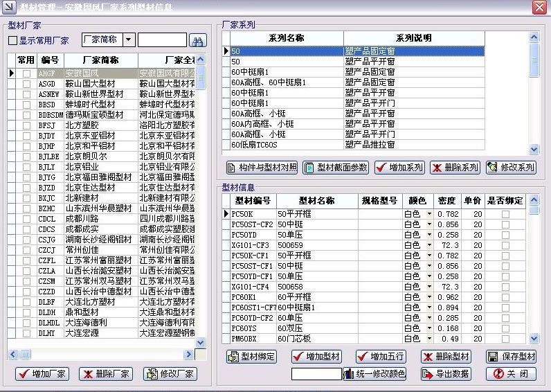Check 常用 box for AHGF 安徽国风
Screen dimensions: 551x392
pos(26,73)
